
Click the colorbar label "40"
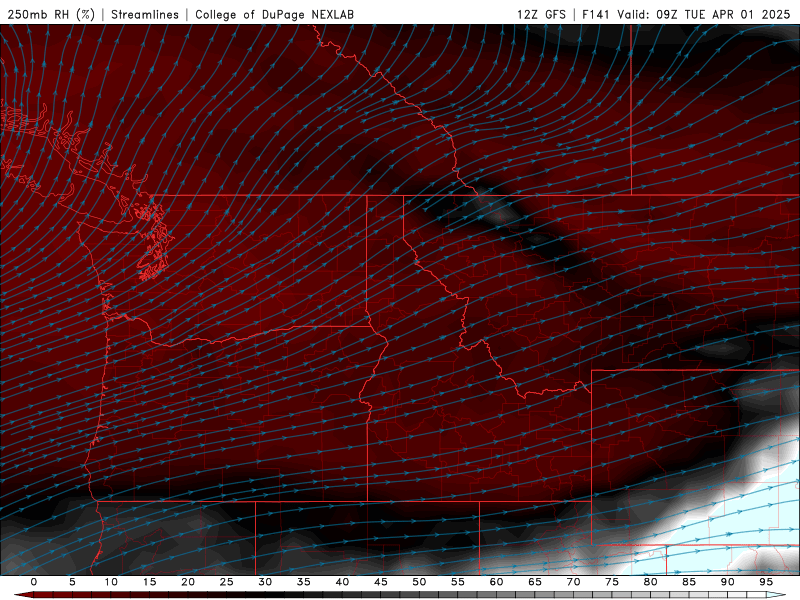[342, 582]
